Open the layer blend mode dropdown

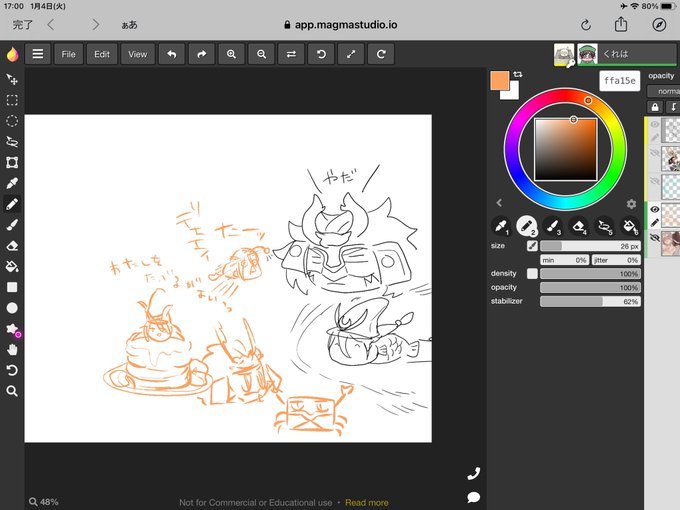click(664, 92)
